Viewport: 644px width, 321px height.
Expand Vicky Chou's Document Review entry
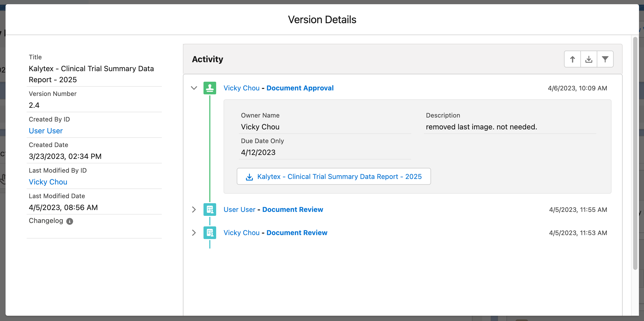coord(194,233)
